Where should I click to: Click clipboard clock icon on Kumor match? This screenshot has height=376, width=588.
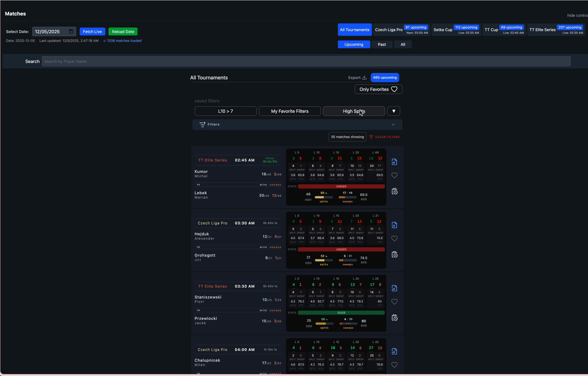[394, 191]
